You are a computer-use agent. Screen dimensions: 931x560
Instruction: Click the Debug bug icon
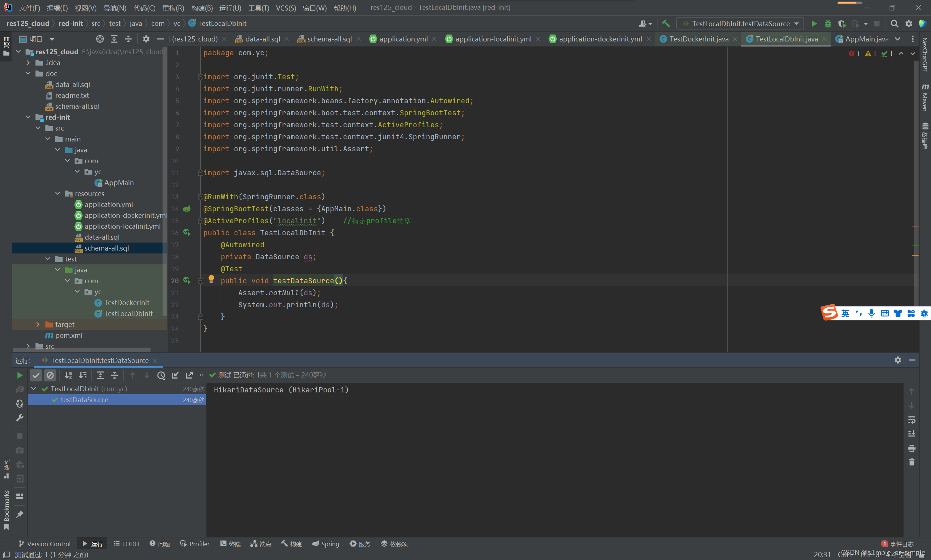[x=828, y=23]
